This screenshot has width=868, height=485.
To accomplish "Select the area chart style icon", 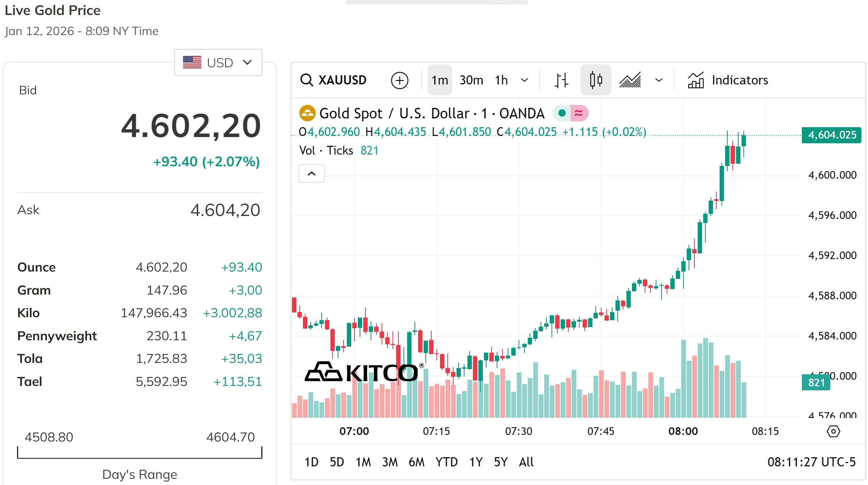I will tap(630, 80).
